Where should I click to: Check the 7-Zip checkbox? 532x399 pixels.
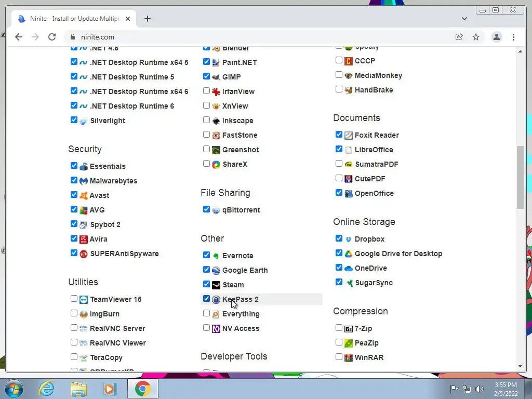[x=339, y=328]
